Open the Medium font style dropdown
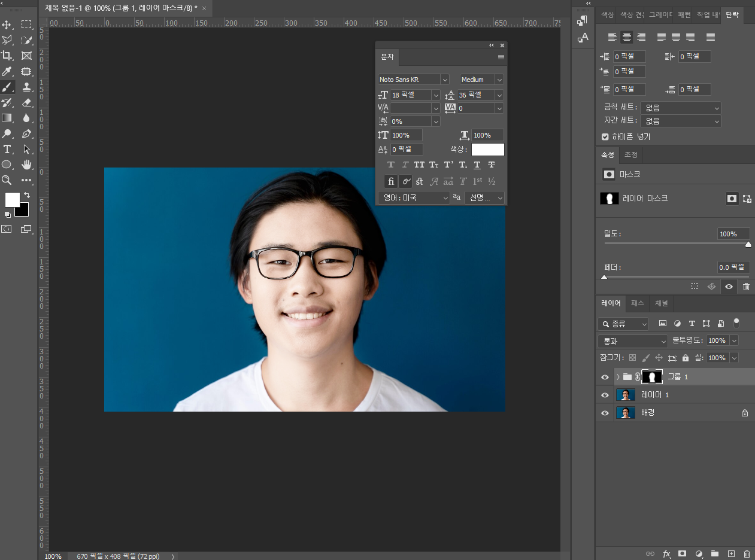Viewport: 755px width, 560px height. (x=499, y=80)
